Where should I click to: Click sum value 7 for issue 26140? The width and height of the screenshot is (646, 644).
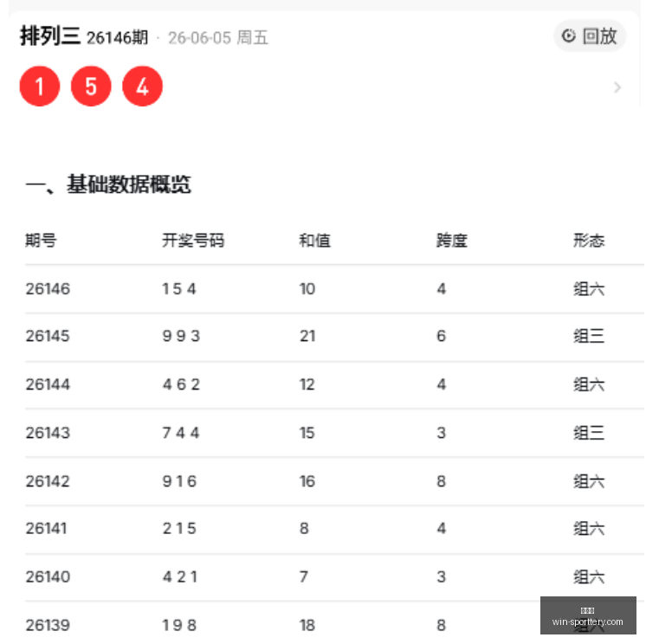[x=304, y=576]
